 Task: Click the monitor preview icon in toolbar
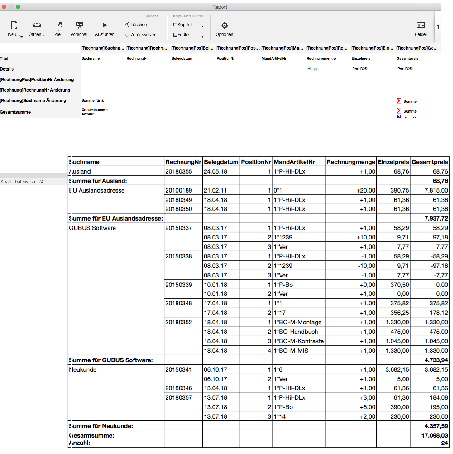[x=79, y=25]
